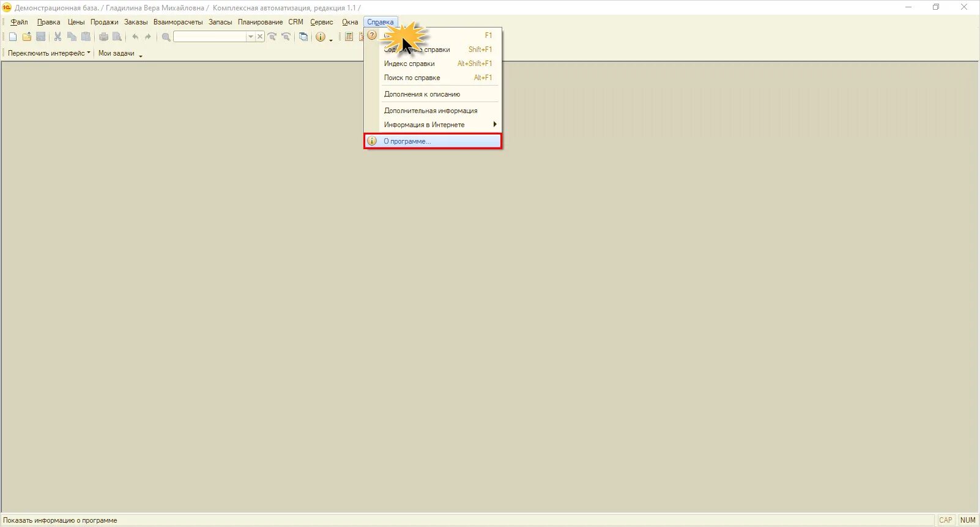Click the New document icon
This screenshot has height=527, width=980.
point(13,37)
